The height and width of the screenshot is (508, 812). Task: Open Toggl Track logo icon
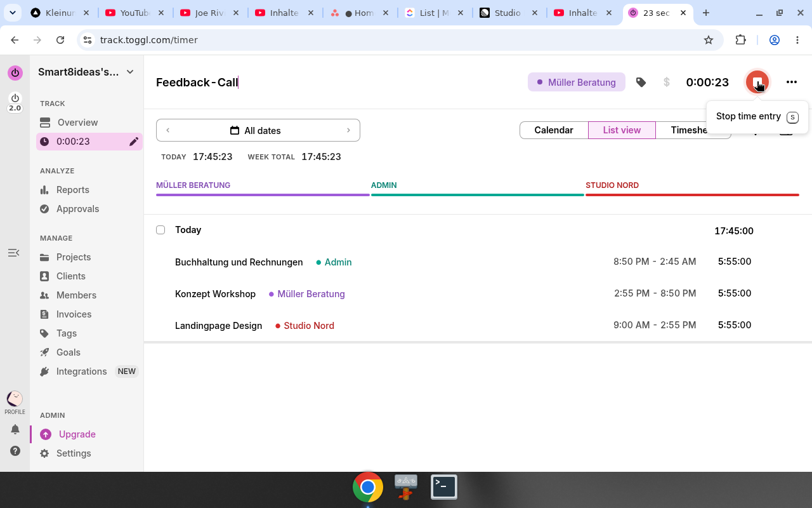[x=15, y=73]
